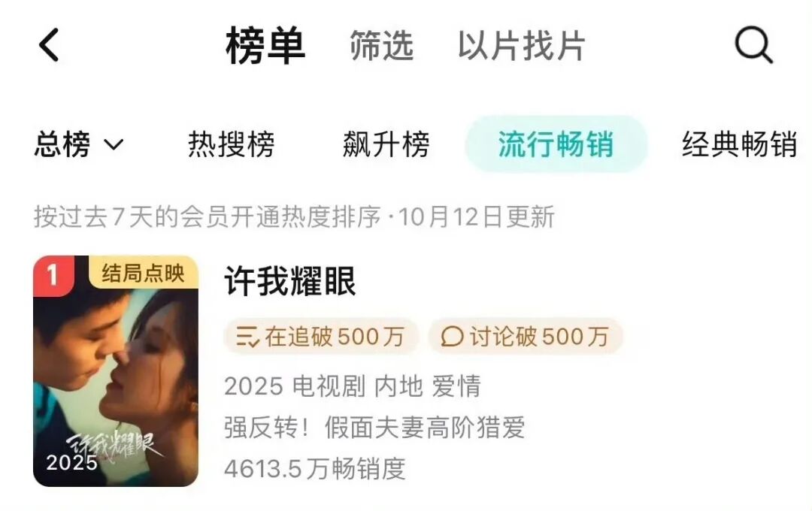This screenshot has width=812, height=511.
Task: Open the 许我耀眼 title link
Action: tap(290, 281)
